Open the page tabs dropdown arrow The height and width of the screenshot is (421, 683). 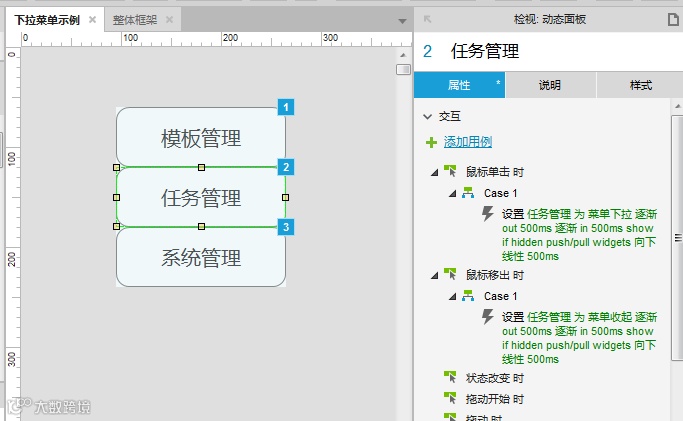402,21
